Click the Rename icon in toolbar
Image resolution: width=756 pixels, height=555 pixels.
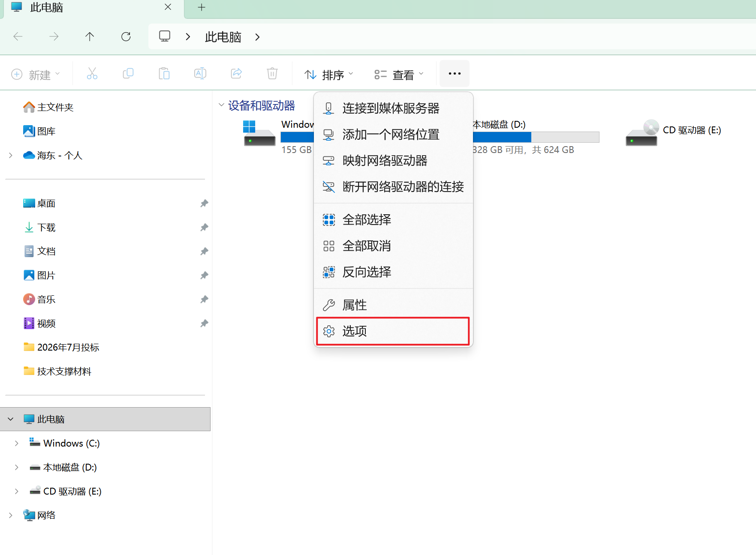(200, 74)
